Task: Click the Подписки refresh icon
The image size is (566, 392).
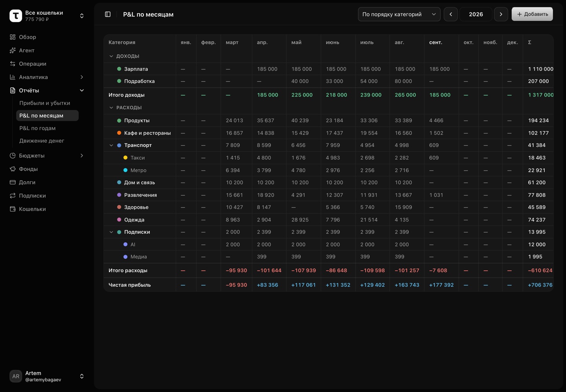Action: click(13, 196)
